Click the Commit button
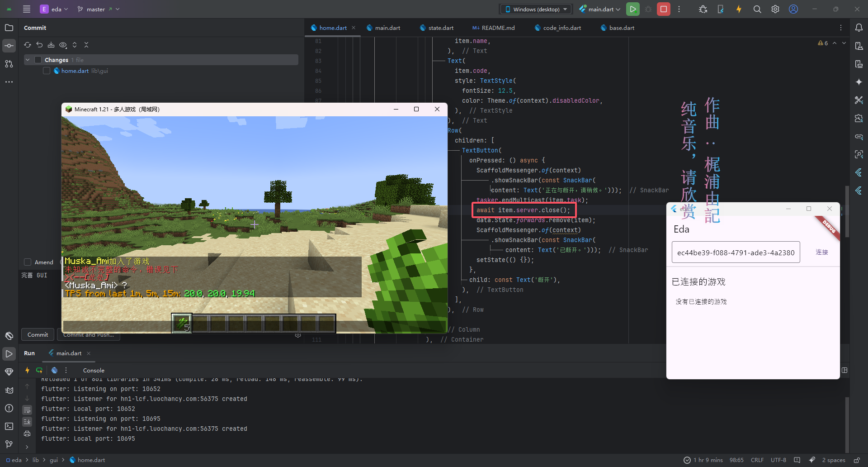The height and width of the screenshot is (467, 868). 38,334
